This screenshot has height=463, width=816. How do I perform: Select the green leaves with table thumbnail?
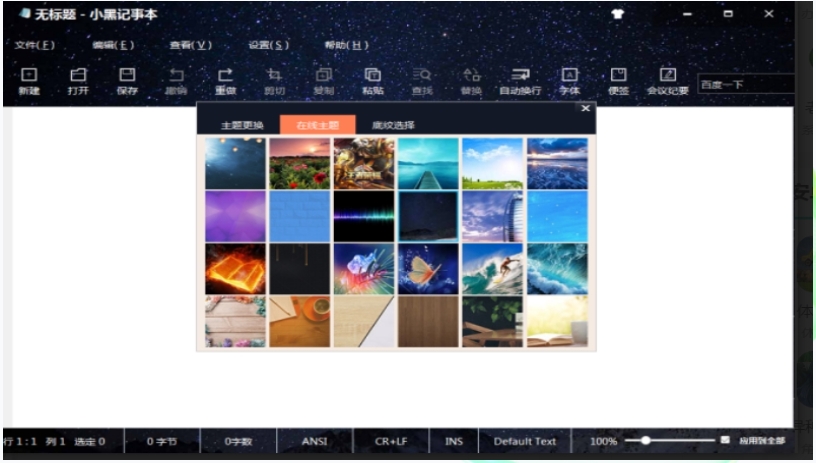pos(492,321)
